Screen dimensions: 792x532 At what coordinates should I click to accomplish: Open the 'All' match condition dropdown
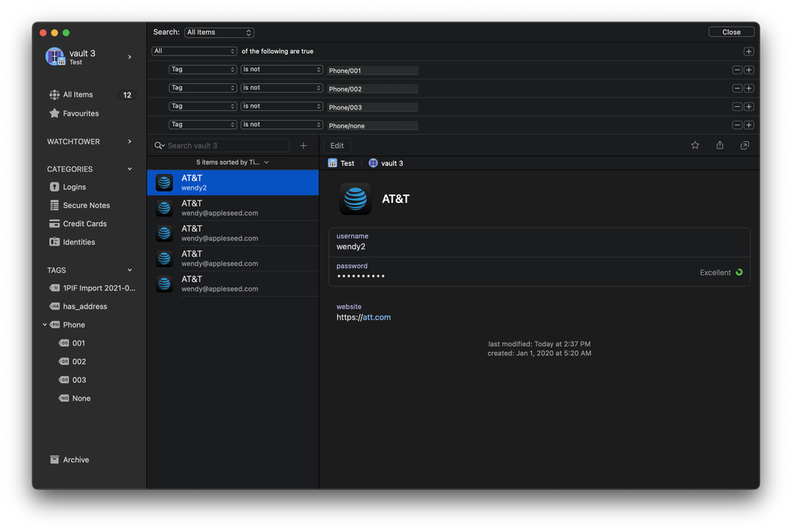coord(194,52)
